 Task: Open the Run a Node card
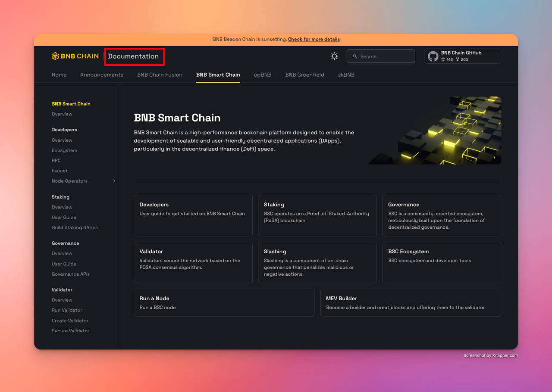pyautogui.click(x=224, y=302)
